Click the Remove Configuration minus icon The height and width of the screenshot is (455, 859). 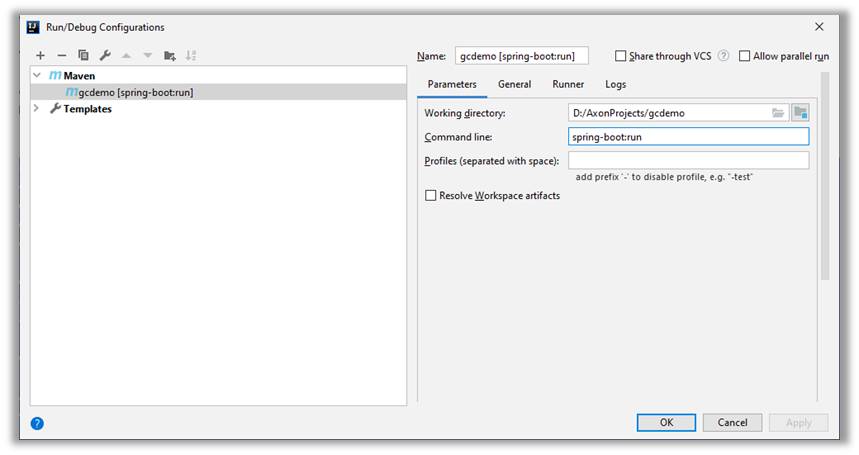62,56
